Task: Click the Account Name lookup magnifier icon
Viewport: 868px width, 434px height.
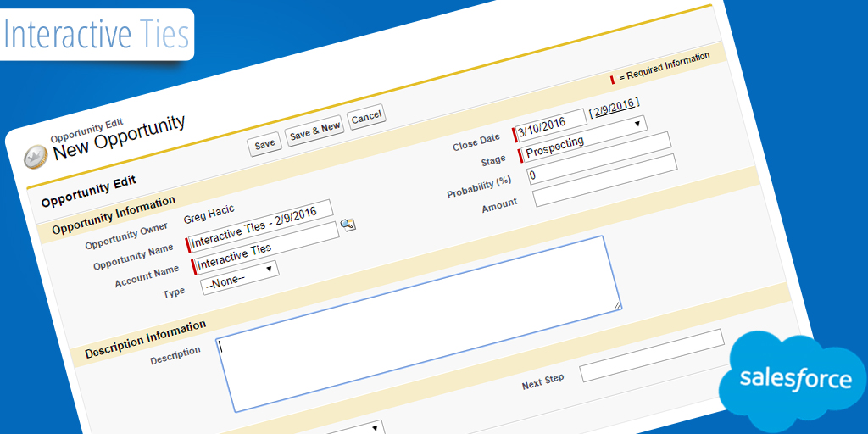Action: (348, 225)
